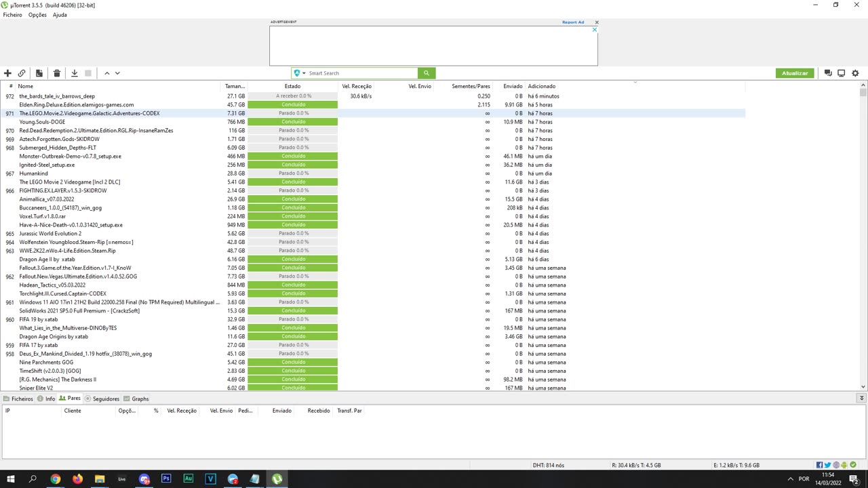This screenshot has width=868, height=488.
Task: Open the chat bubbles icon in toolbar
Action: coord(828,73)
